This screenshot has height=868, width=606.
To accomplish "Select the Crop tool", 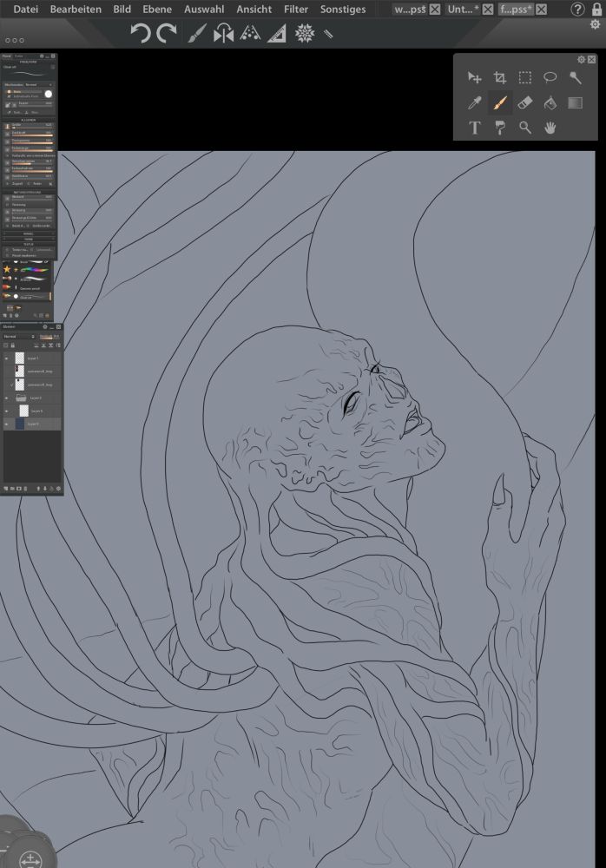I will point(499,77).
